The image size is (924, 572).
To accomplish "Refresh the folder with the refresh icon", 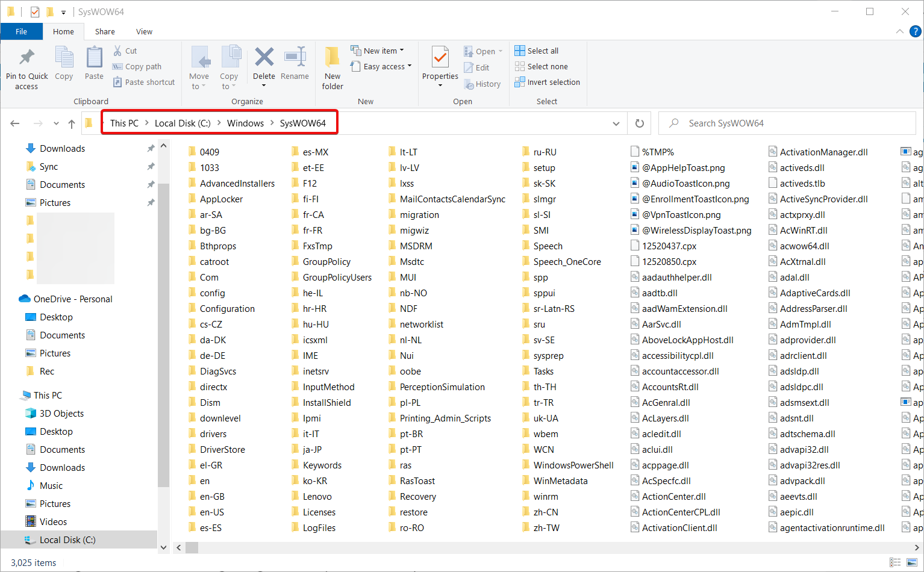I will tap(639, 123).
